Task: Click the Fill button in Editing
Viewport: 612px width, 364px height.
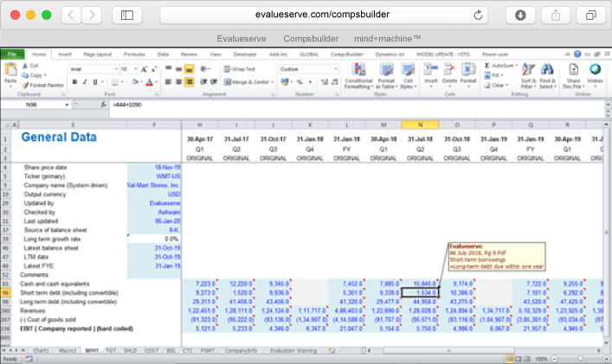Action: (x=493, y=75)
